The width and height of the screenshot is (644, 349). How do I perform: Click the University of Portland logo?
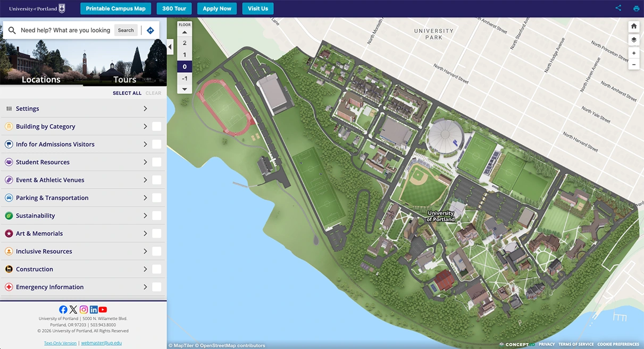37,8
